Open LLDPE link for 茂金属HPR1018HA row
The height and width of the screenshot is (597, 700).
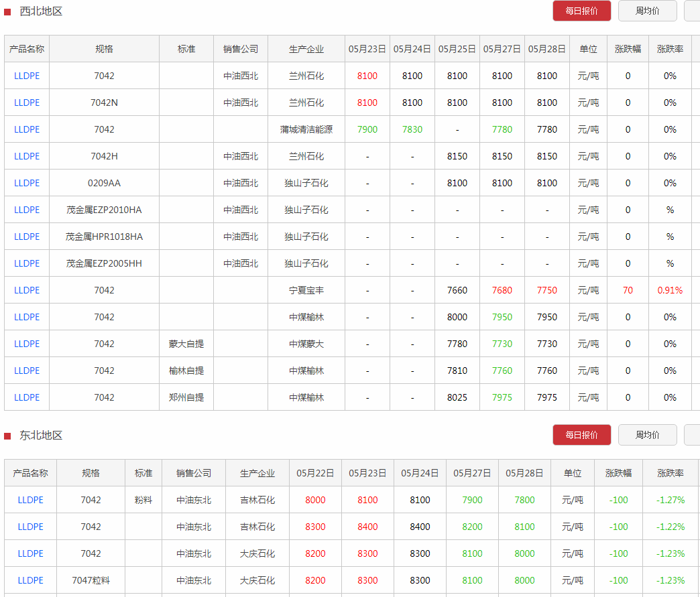27,237
